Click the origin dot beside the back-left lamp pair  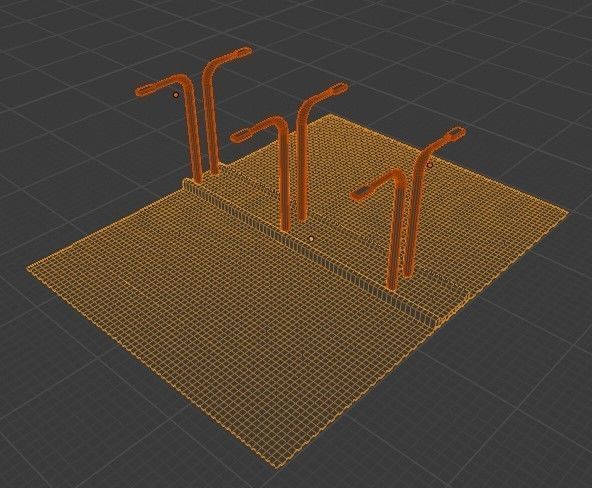tap(176, 95)
